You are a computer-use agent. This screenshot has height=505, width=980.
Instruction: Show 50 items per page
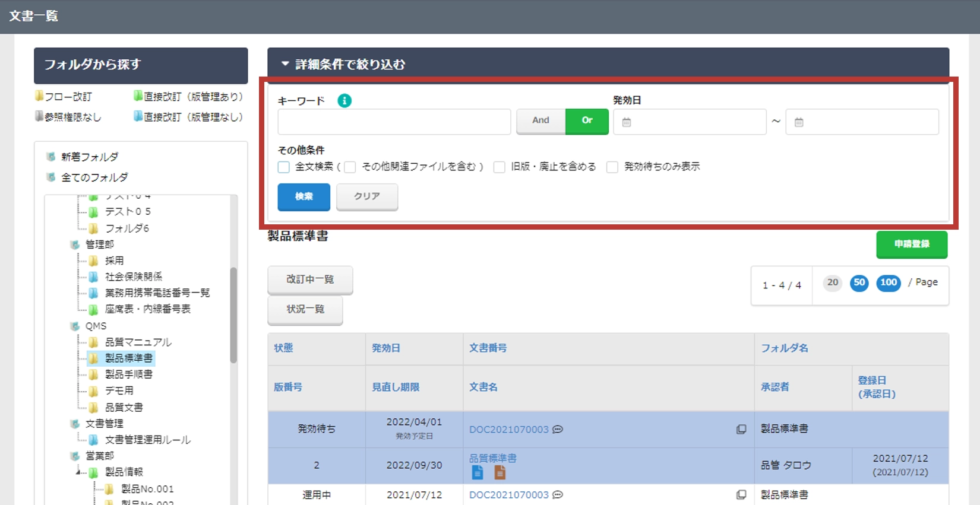859,282
